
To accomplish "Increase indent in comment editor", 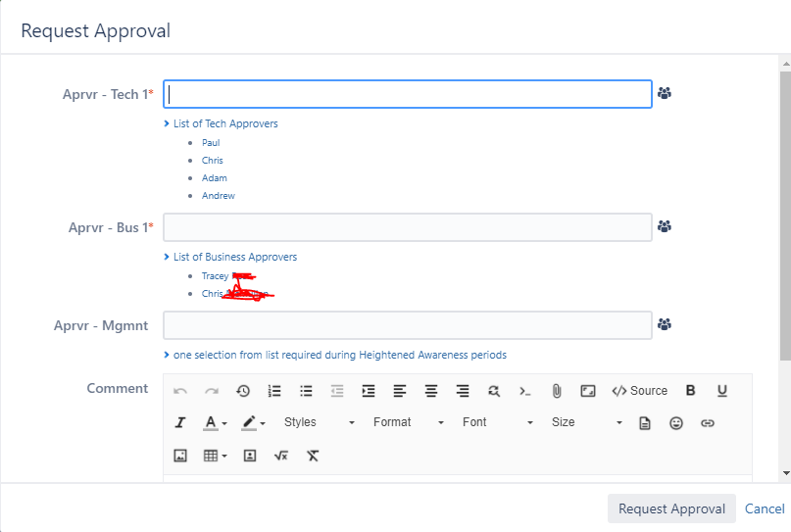I will pyautogui.click(x=369, y=391).
